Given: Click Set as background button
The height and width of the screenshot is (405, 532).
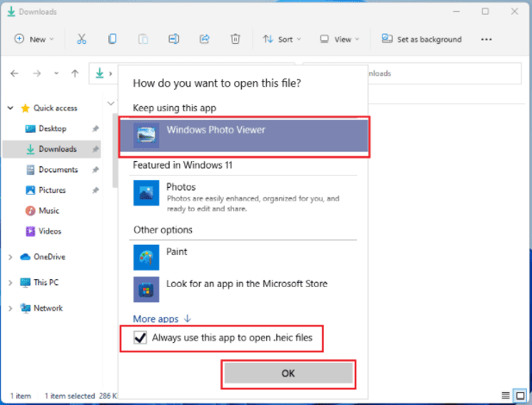Looking at the screenshot, I should [x=422, y=39].
